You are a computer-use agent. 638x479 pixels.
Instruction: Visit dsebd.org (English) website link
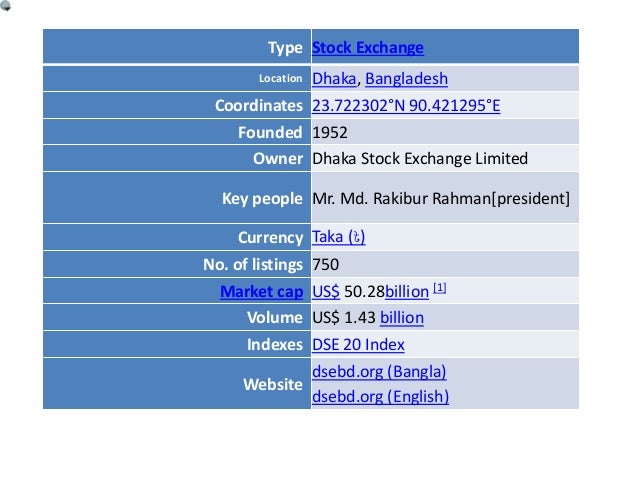coord(380,396)
